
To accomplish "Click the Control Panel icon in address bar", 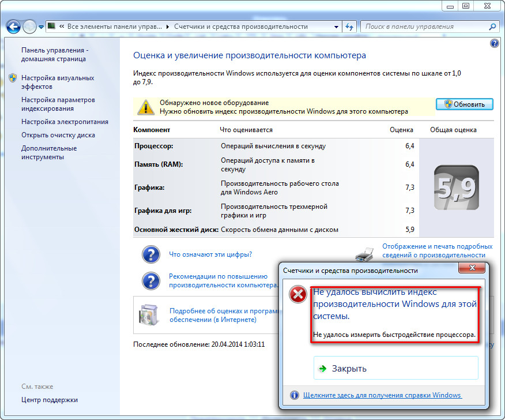I will [x=51, y=26].
